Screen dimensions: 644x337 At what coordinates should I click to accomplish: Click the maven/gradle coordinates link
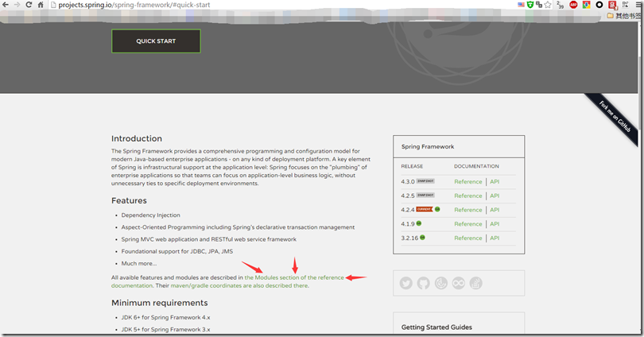239,285
